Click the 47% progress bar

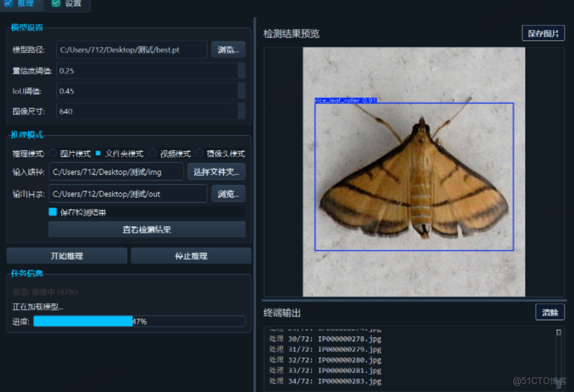click(139, 322)
